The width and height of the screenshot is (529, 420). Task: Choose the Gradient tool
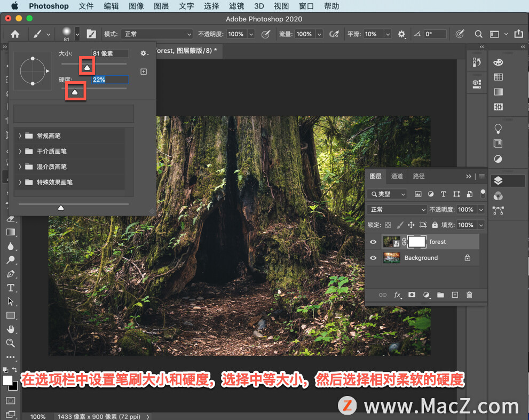coord(10,232)
